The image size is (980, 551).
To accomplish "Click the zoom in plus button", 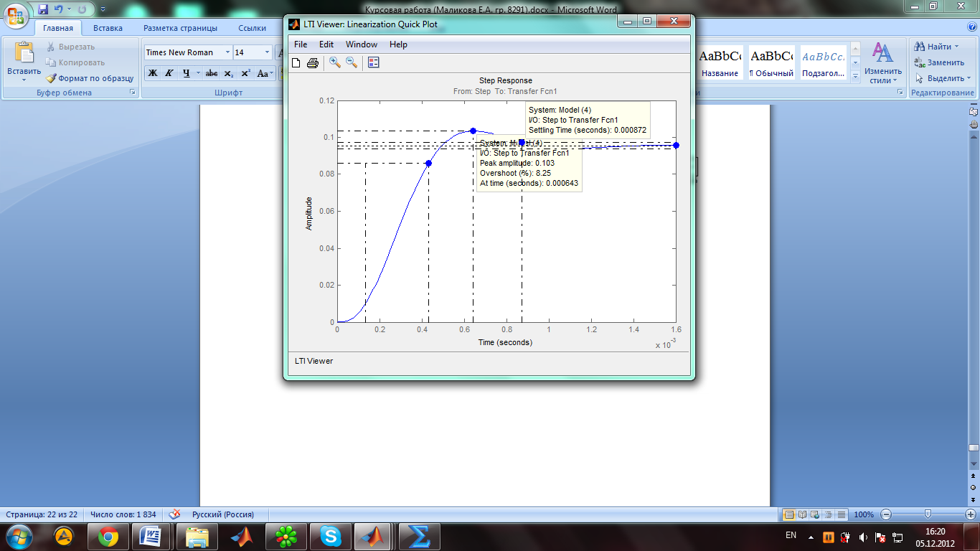I will 971,514.
